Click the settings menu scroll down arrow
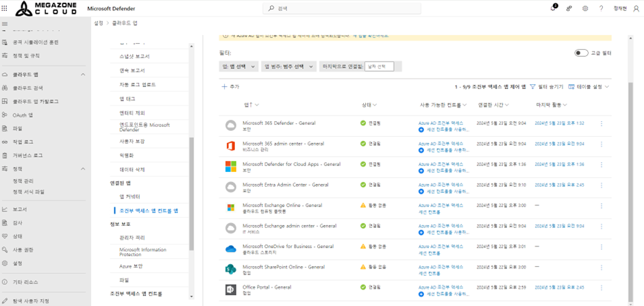Viewport: 644px width, 306px height. tap(191, 296)
